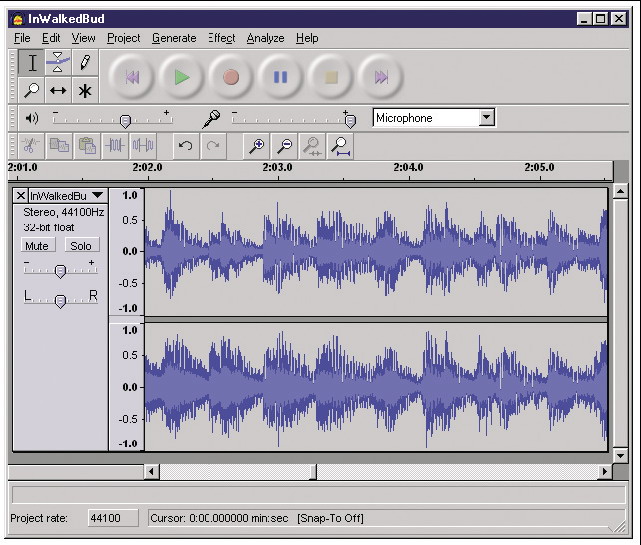Click in the upper channel waveform

376,252
